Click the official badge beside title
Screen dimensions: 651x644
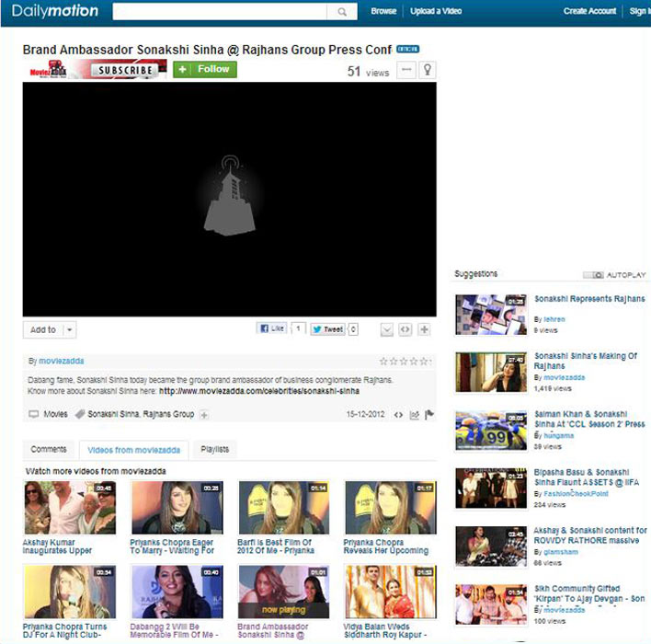[x=407, y=49]
